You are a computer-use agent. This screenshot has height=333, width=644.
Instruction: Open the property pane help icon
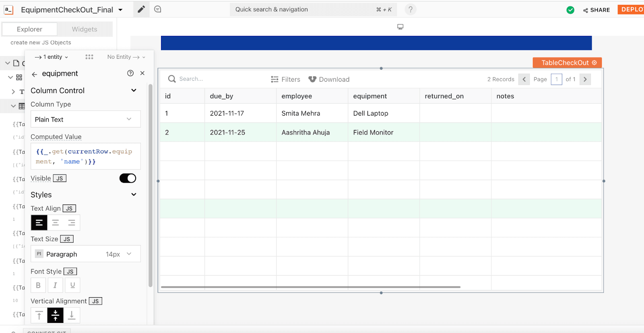click(130, 73)
